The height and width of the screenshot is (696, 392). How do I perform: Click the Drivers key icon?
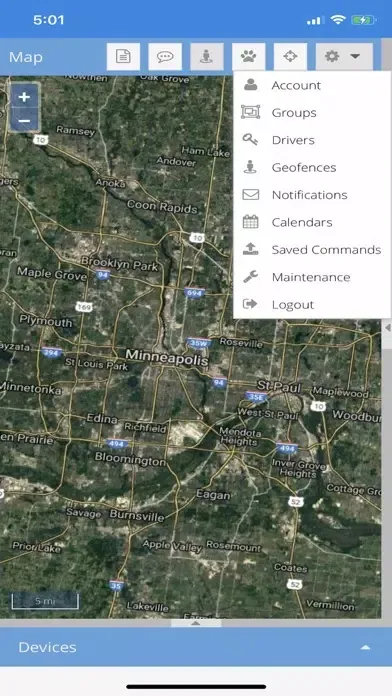[x=250, y=140]
